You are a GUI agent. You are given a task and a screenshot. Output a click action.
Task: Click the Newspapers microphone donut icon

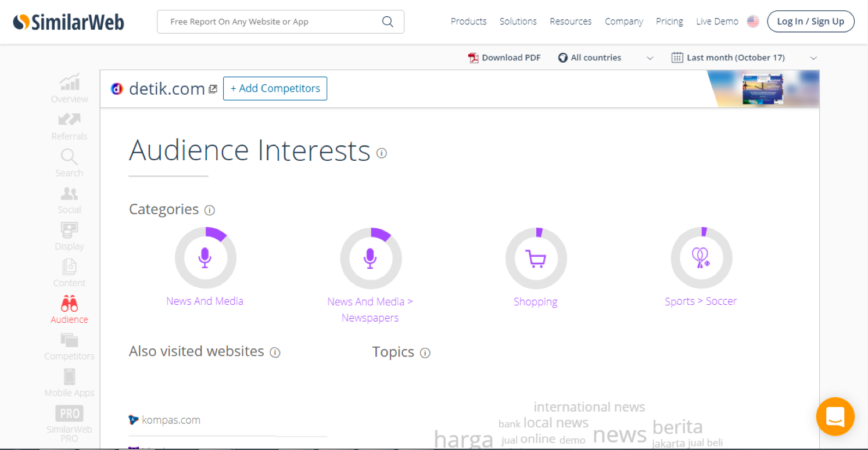(371, 258)
